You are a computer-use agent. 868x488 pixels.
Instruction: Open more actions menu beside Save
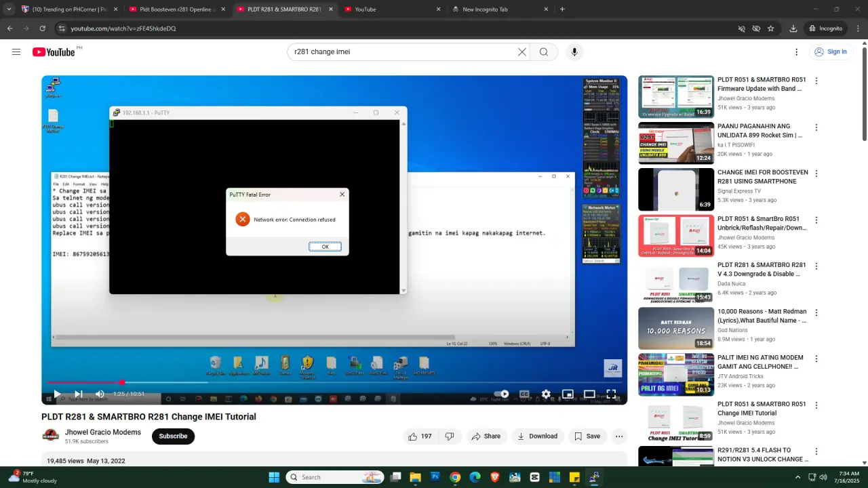[x=619, y=436]
